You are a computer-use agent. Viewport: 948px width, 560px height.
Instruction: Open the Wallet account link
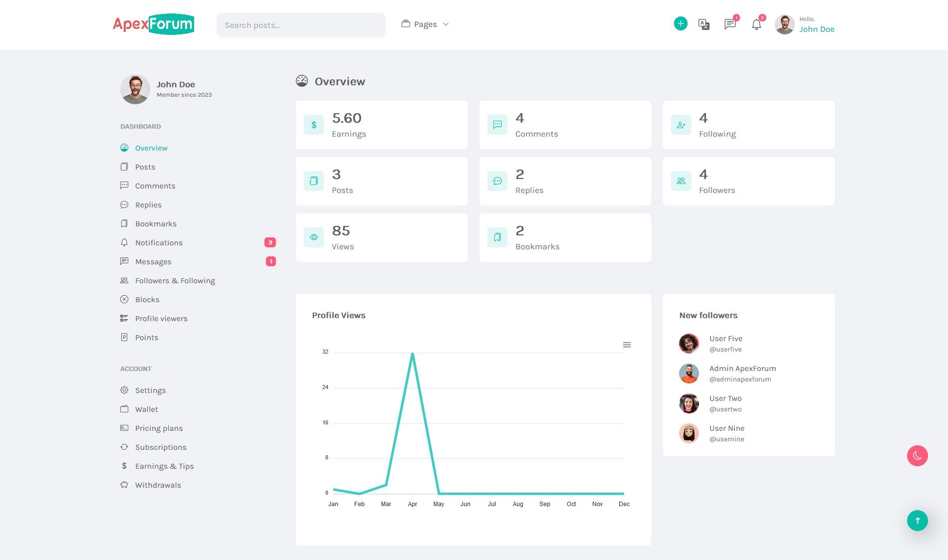click(146, 409)
